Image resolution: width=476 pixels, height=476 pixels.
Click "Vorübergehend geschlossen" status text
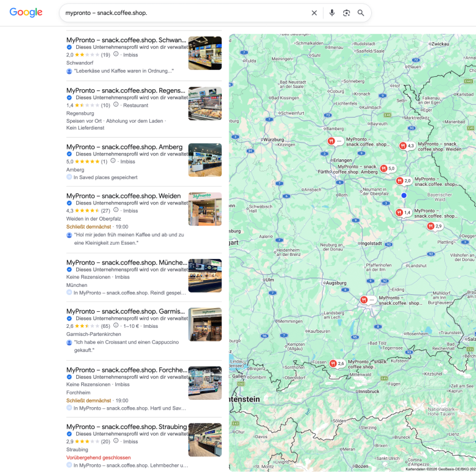click(x=99, y=457)
